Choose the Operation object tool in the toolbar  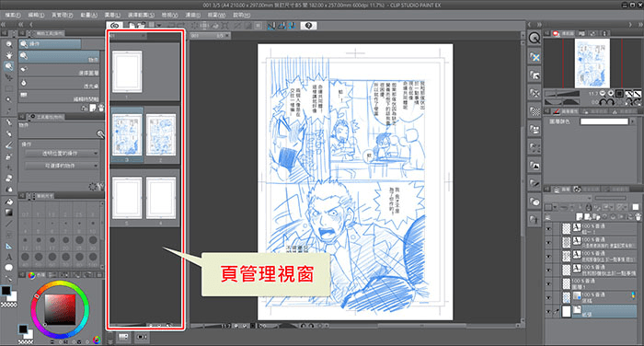[8, 66]
